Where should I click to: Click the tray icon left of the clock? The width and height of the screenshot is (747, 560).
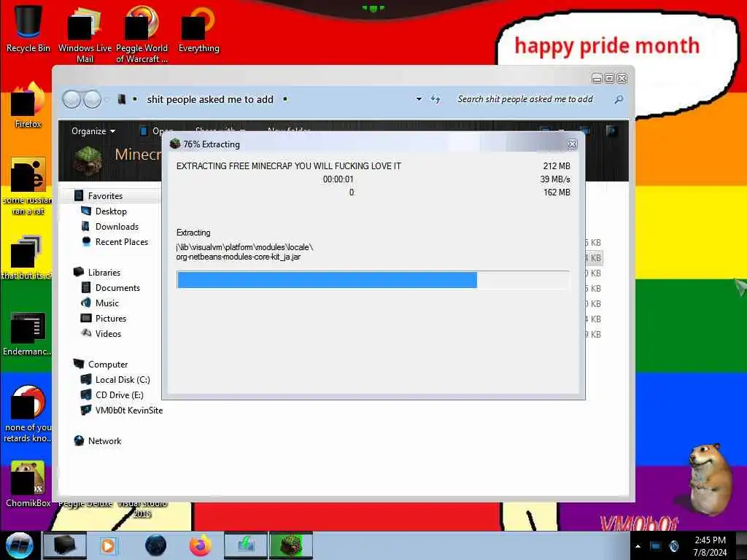click(673, 546)
